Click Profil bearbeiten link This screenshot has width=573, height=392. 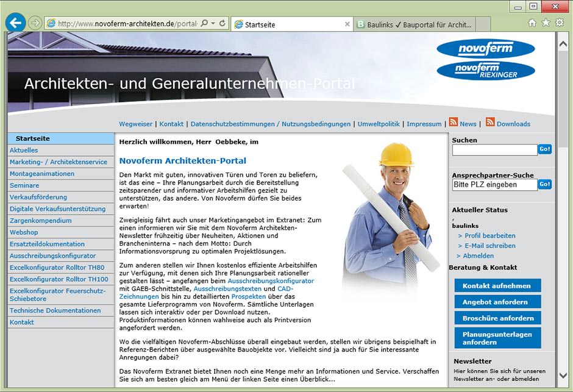click(x=489, y=236)
